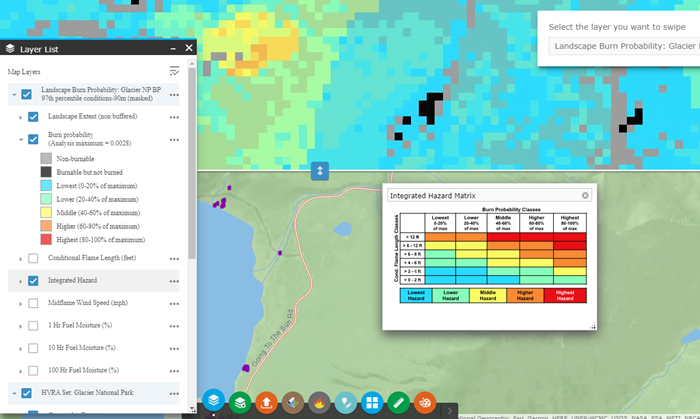Open layer list filter options icon
Image resolution: width=700 pixels, height=419 pixels.
174,71
